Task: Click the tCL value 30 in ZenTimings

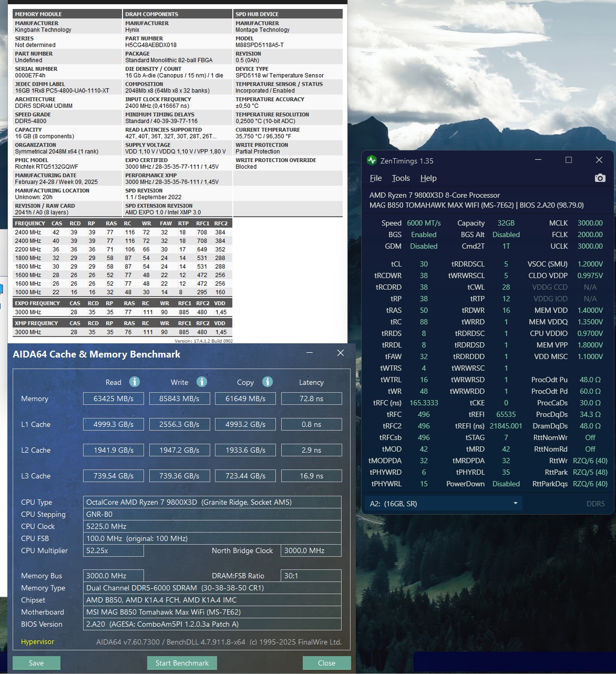Action: pyautogui.click(x=424, y=264)
